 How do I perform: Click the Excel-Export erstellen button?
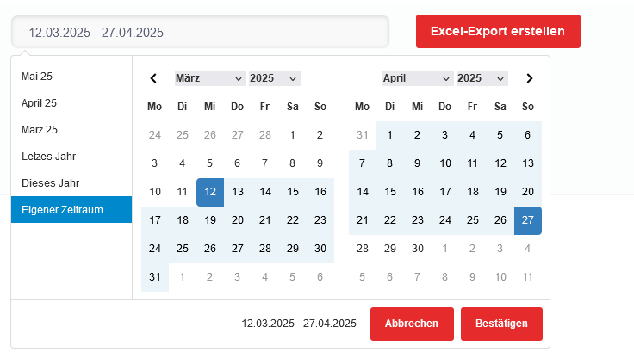(x=498, y=32)
